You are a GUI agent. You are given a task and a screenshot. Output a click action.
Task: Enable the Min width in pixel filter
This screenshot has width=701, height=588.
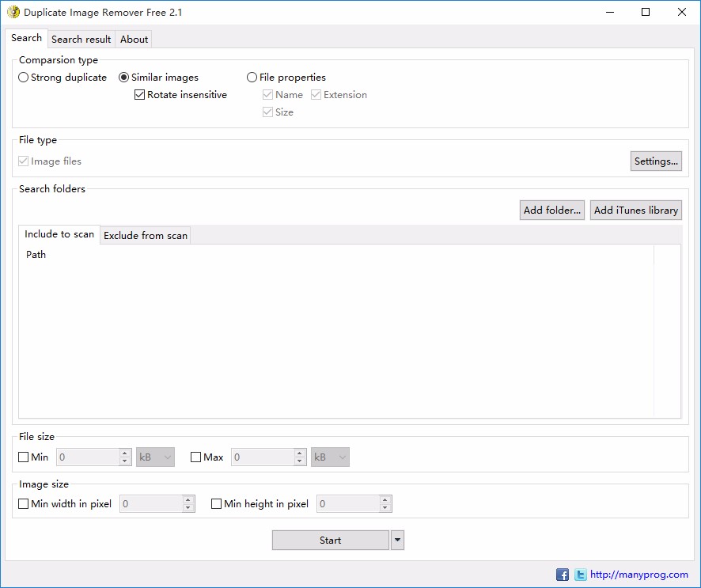click(23, 503)
